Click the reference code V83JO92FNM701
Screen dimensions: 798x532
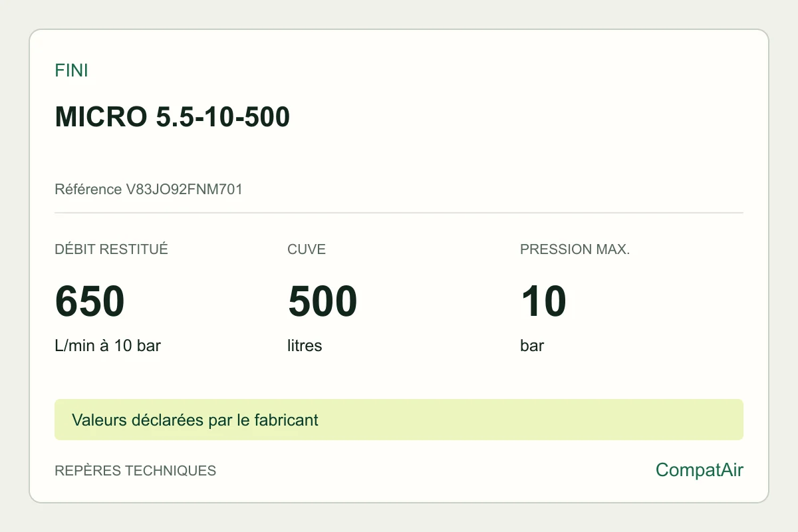coord(184,190)
